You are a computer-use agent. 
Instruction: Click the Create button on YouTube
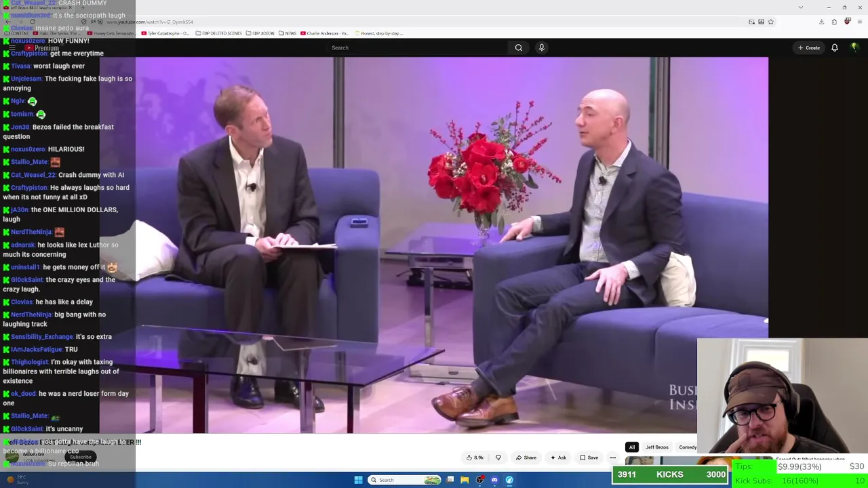click(x=809, y=47)
